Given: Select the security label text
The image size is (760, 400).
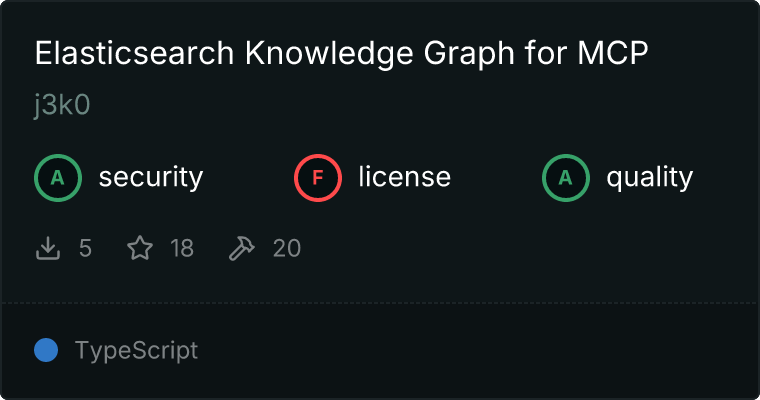Looking at the screenshot, I should 150,178.
